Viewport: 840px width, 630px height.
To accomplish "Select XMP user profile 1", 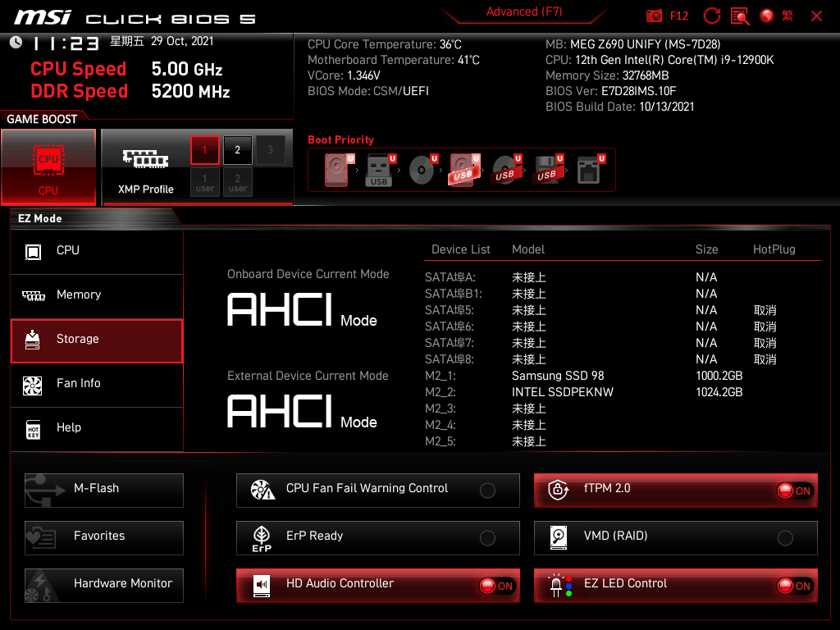I will point(204,183).
